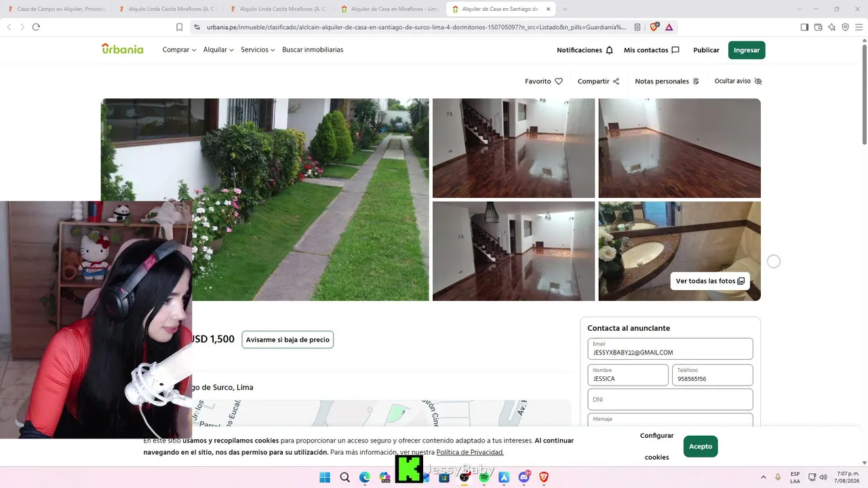Open Configurar cookies
868x488 pixels.
(x=656, y=447)
